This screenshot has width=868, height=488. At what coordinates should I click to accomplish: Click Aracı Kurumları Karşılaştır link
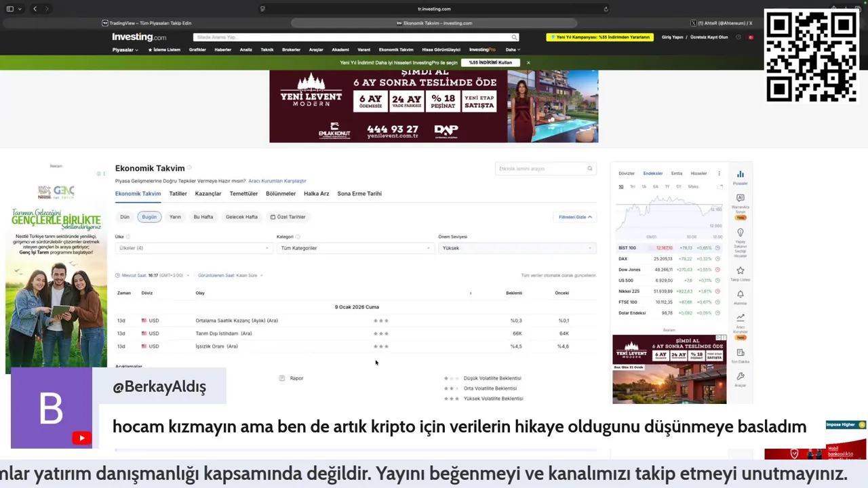pyautogui.click(x=277, y=181)
